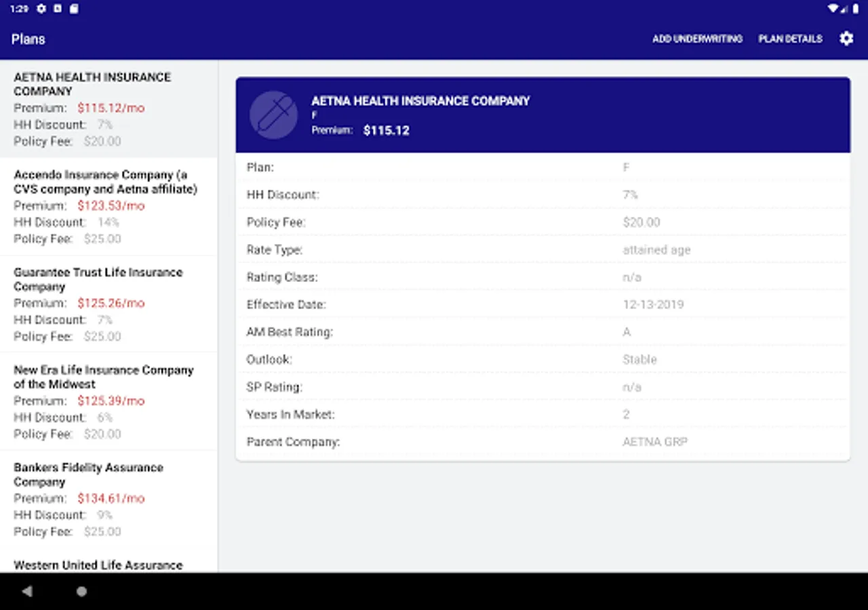Image resolution: width=868 pixels, height=610 pixels.
Task: Click effective date 12-13-2019
Action: [x=653, y=304]
